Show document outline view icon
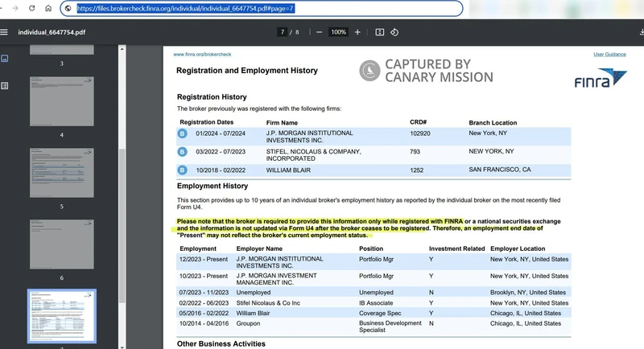The width and height of the screenshot is (644, 349). [x=5, y=86]
